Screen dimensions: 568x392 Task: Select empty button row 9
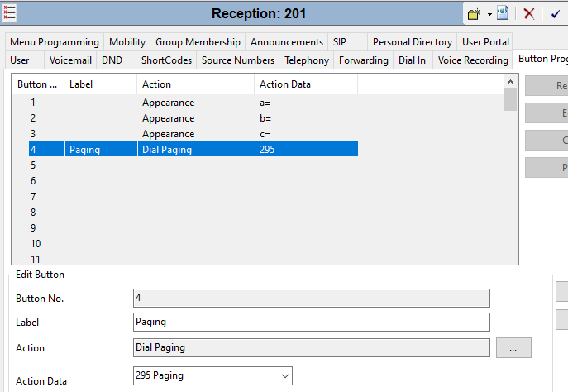pyautogui.click(x=193, y=228)
